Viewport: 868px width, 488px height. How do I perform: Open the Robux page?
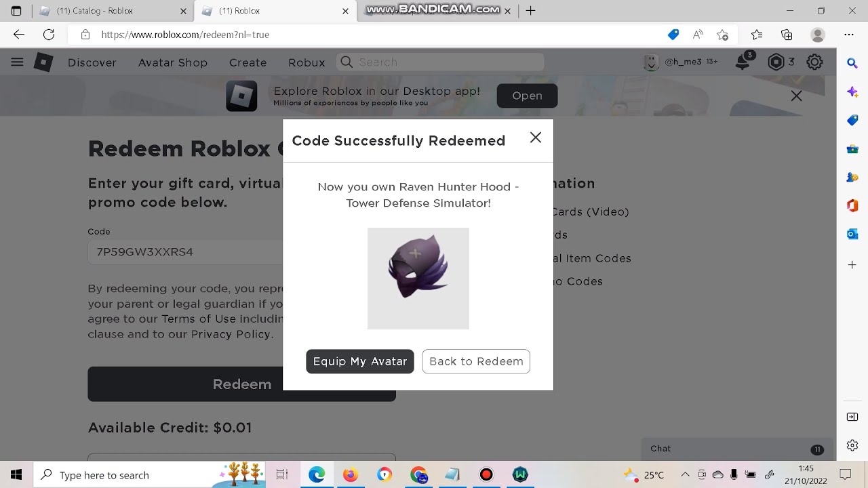click(x=307, y=62)
